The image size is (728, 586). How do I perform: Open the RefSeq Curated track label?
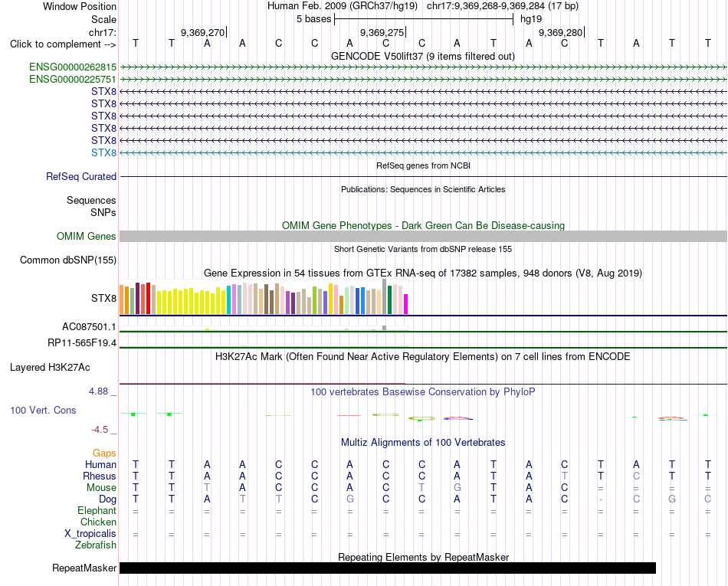[x=81, y=177]
